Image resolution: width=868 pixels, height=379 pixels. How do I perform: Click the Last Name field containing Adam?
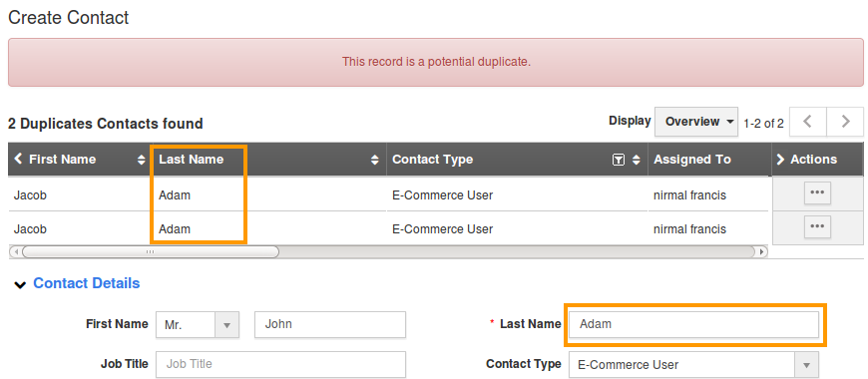coord(694,325)
